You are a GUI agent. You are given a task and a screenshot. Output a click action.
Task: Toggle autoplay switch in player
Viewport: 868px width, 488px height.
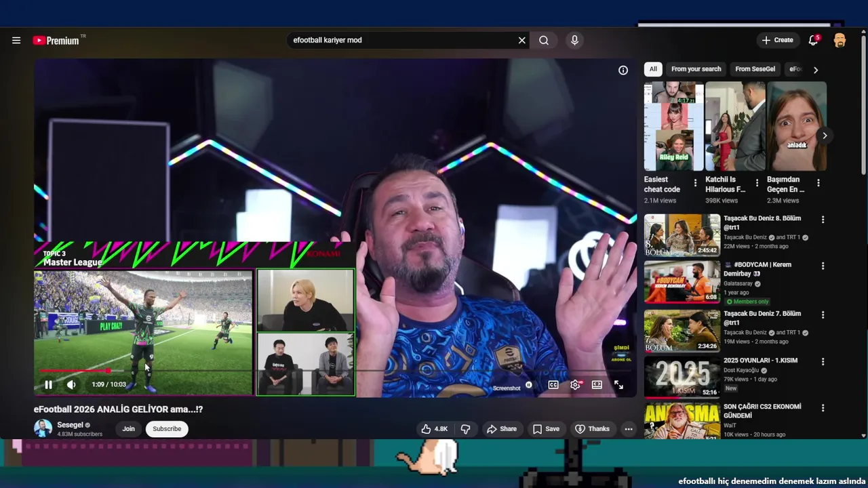[x=529, y=385]
